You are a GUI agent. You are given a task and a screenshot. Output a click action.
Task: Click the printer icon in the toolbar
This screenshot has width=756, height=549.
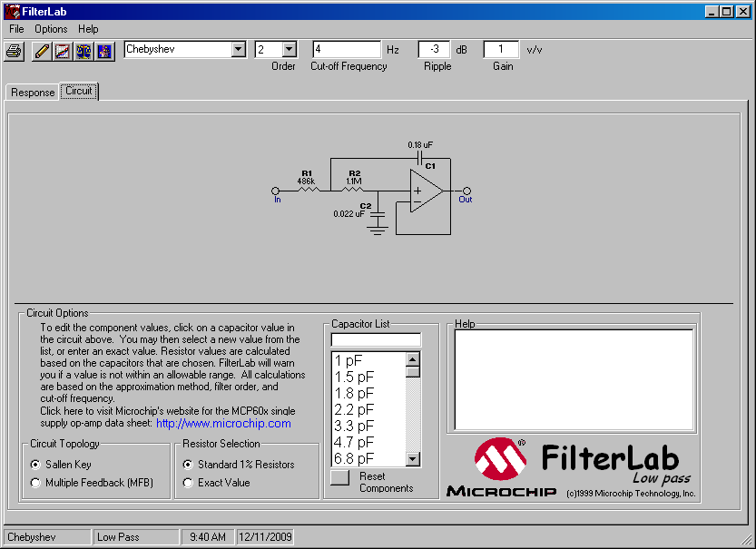[14, 51]
